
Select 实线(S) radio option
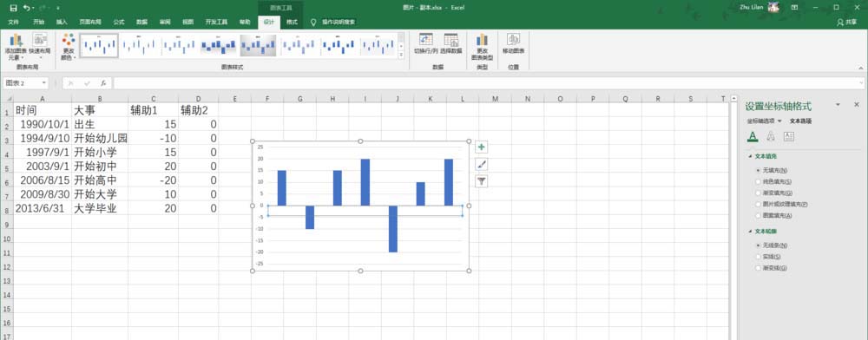pos(758,257)
